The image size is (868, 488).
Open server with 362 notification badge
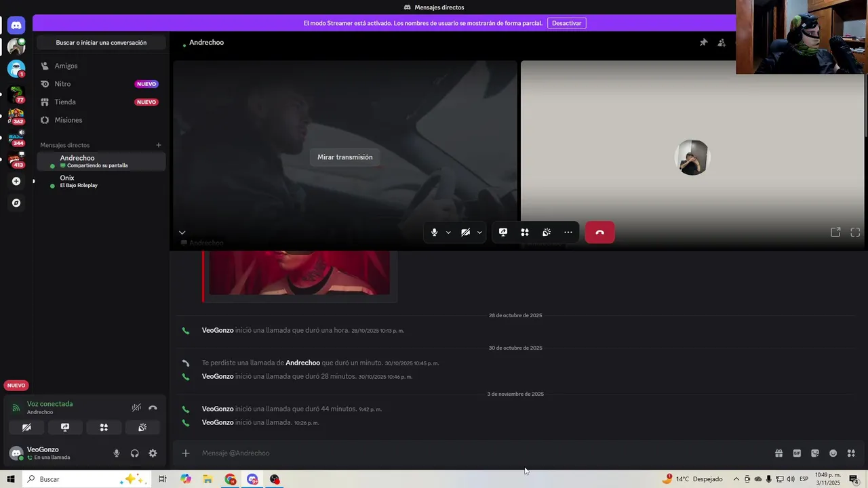pyautogui.click(x=16, y=116)
